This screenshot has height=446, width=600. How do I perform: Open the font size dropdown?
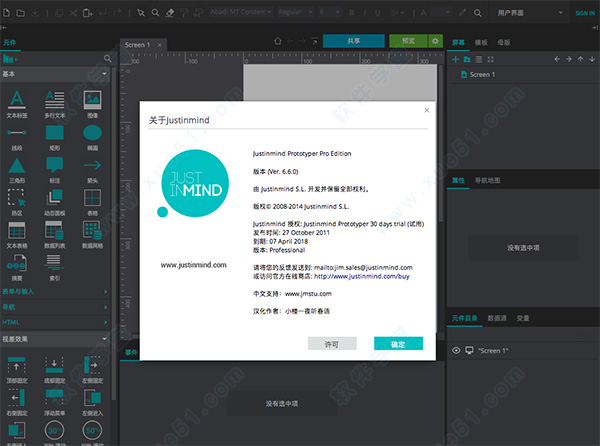(x=330, y=12)
